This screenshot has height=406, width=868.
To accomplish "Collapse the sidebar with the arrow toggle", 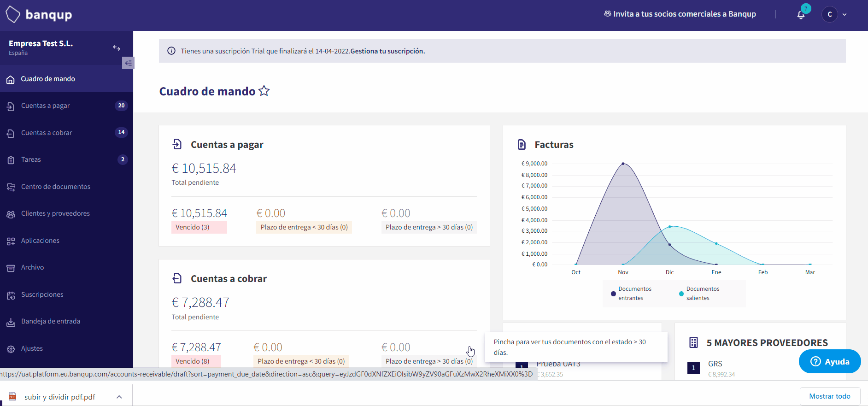I will point(128,63).
